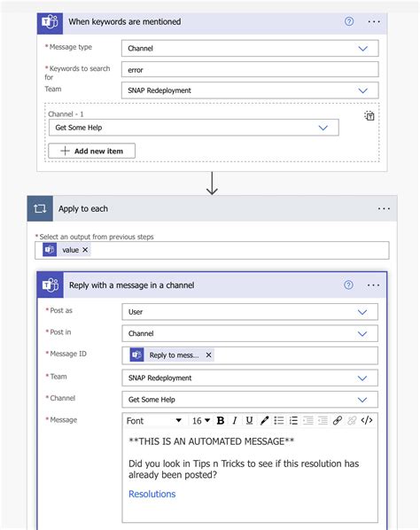Remove the Reply to mess... token
The width and height of the screenshot is (420, 530).
click(209, 355)
